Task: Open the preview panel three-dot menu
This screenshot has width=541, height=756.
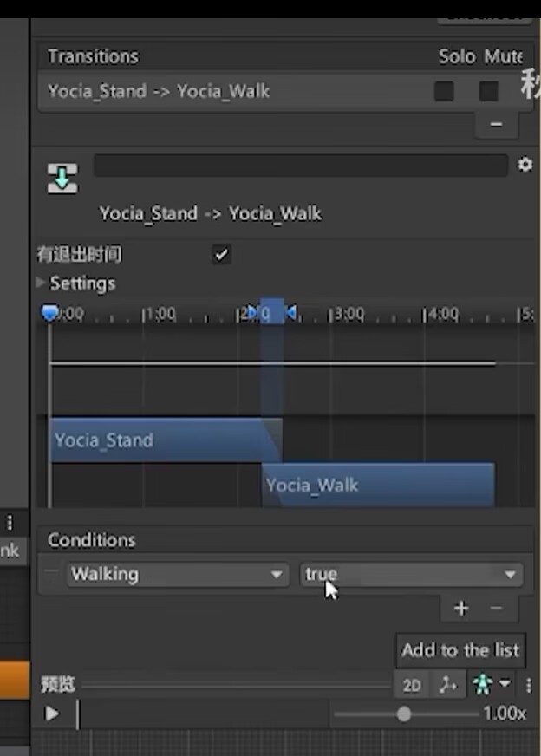Action: pos(529,685)
